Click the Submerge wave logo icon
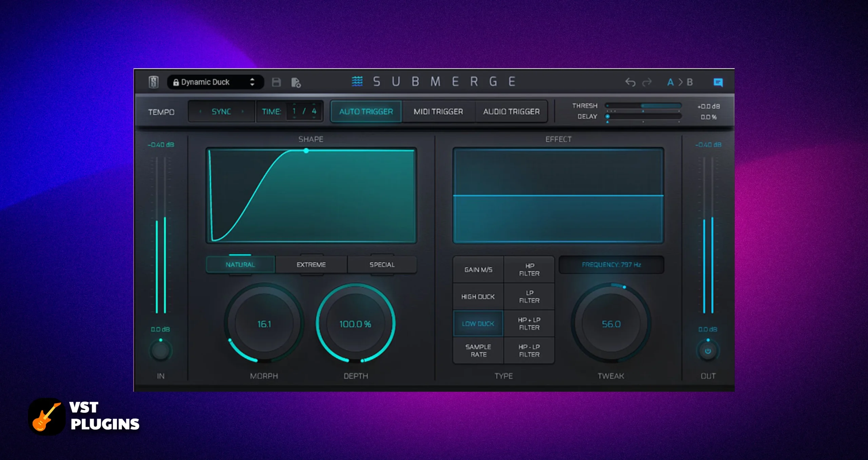 pos(357,81)
